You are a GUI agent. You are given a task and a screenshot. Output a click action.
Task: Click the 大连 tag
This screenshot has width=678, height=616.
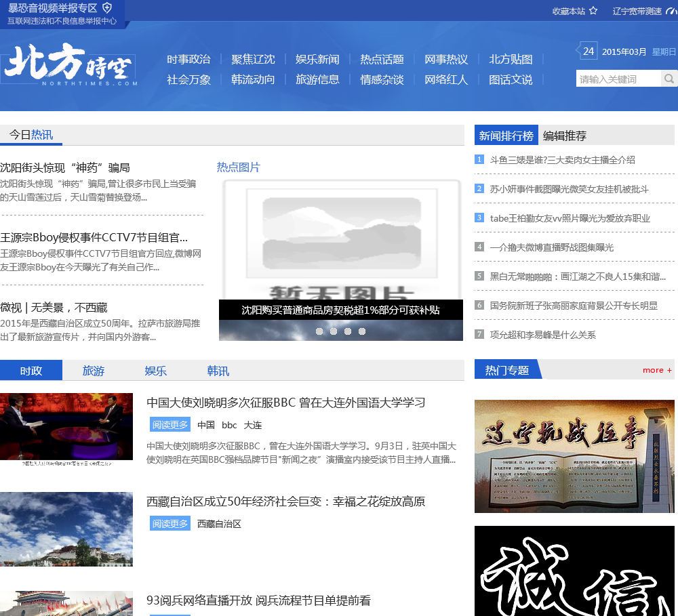click(x=252, y=425)
